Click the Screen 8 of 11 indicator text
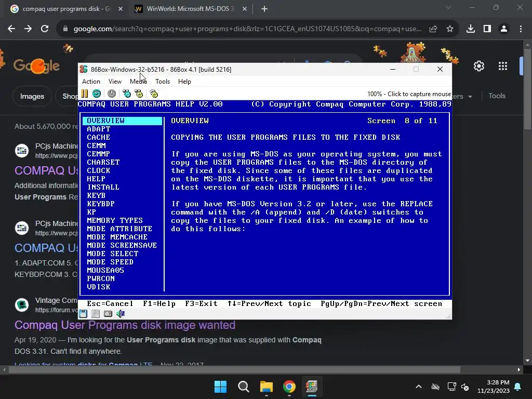Viewport: 532px width, 399px height. coord(403,121)
